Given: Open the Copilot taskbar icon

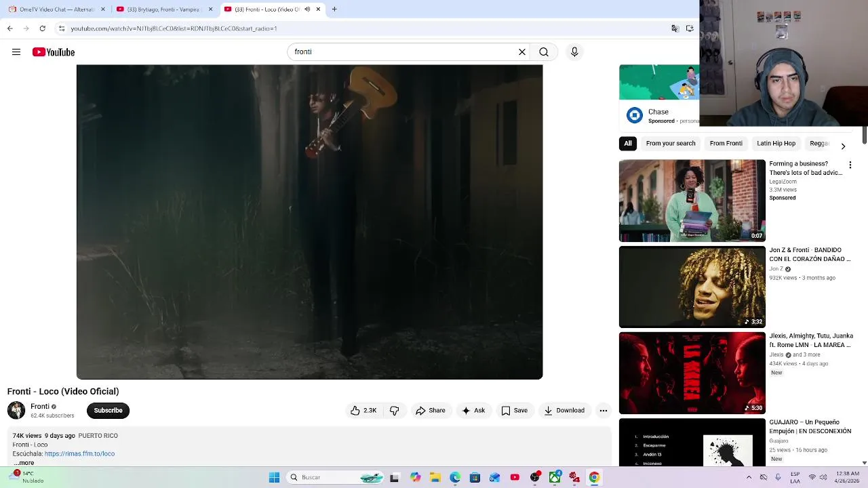Looking at the screenshot, I should point(415,477).
